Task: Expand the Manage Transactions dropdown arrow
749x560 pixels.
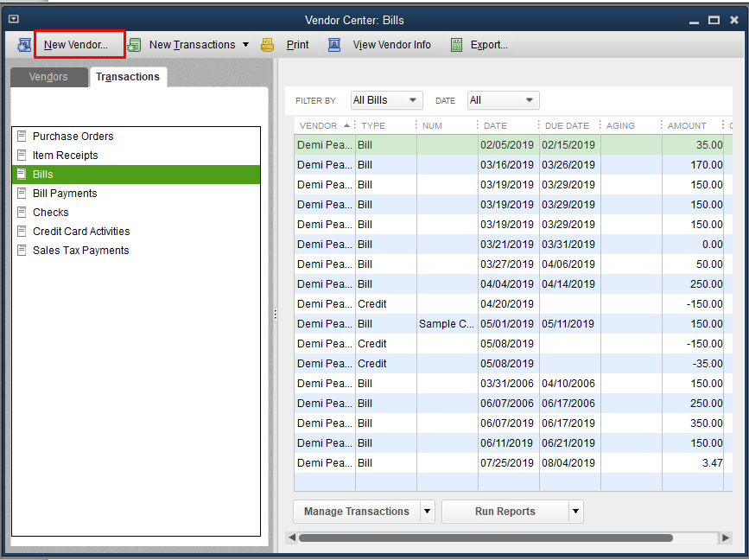Action: [428, 512]
